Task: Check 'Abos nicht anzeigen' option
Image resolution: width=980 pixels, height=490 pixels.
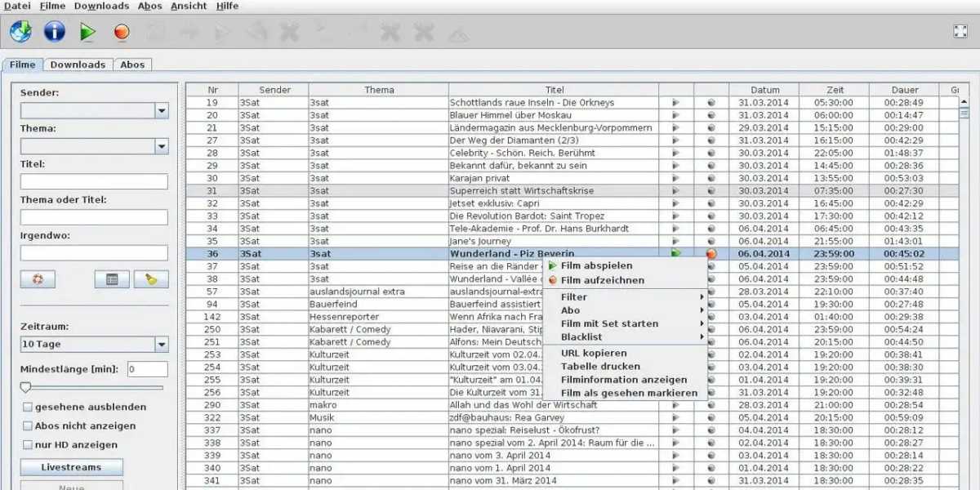Action: click(x=28, y=425)
